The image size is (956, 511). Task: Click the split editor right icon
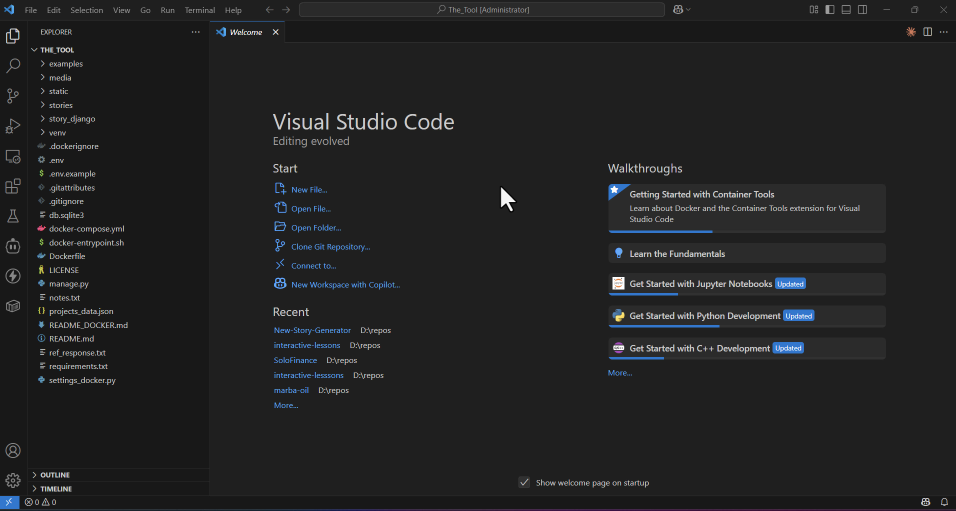(928, 32)
